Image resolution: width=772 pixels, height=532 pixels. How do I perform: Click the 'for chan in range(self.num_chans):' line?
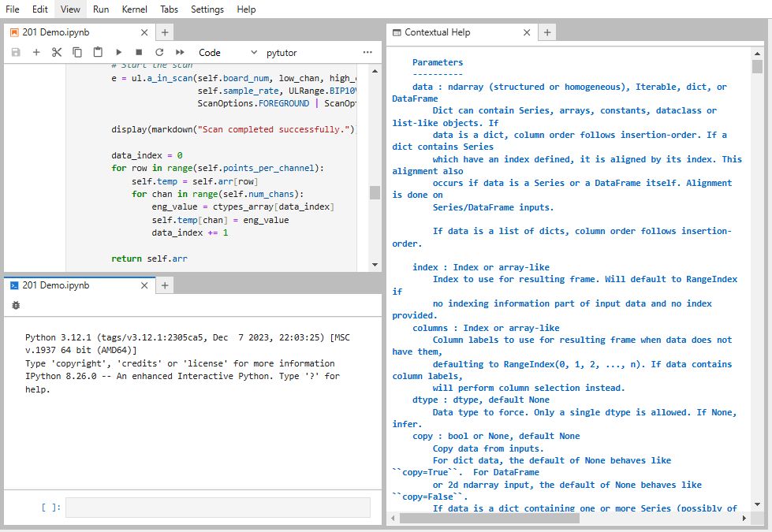coord(218,194)
